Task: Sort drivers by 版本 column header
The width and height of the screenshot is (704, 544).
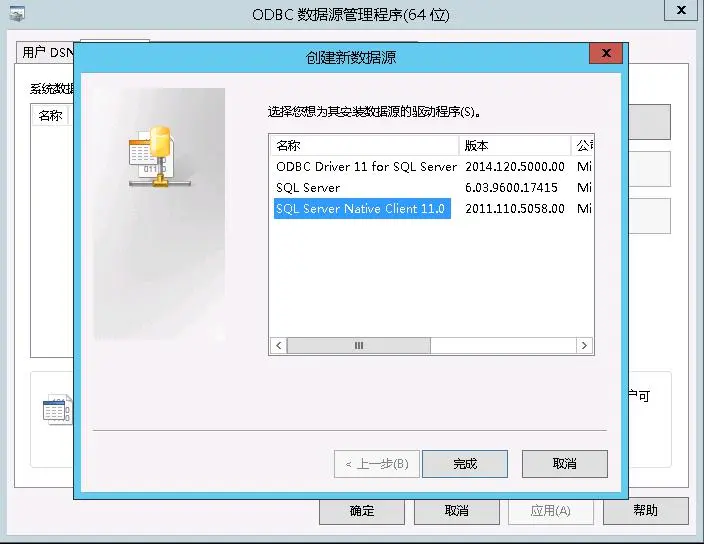Action: click(x=515, y=145)
